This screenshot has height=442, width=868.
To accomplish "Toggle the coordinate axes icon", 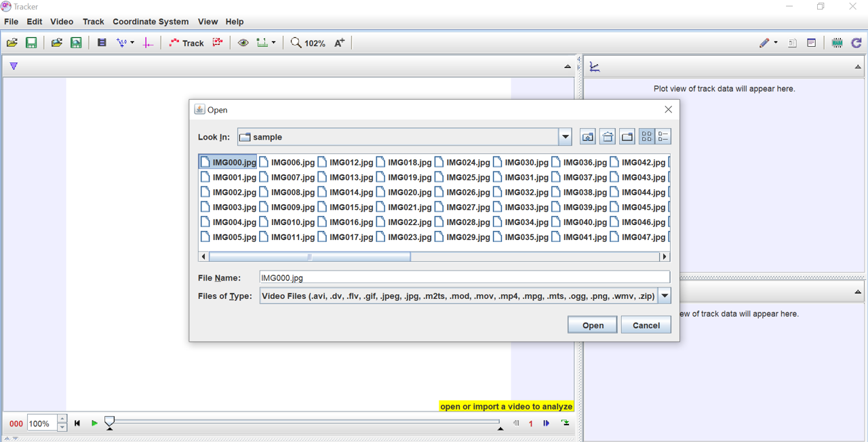I will 148,43.
